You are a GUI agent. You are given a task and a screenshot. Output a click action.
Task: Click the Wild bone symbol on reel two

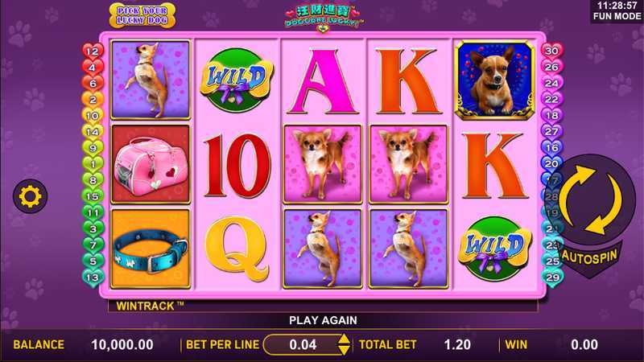[x=236, y=80]
